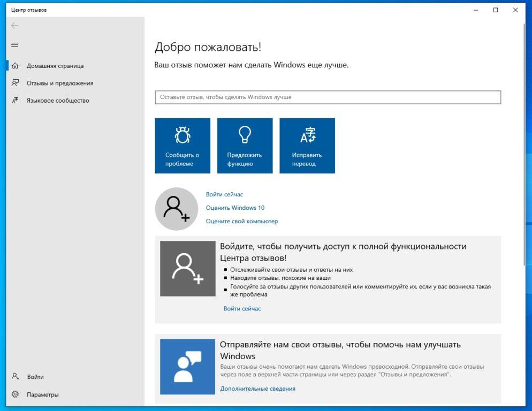532x411 pixels.
Task: Click the 'Сообщить о проблеме' bug tile
Action: [182, 146]
